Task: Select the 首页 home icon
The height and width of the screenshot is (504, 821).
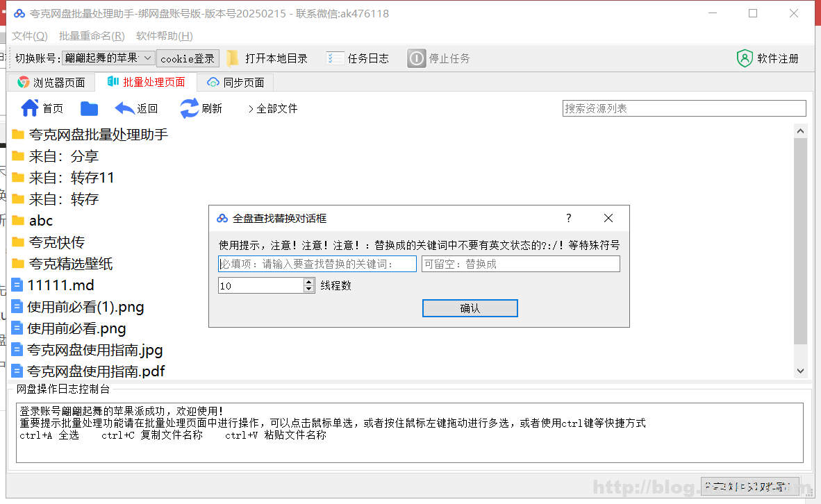Action: pyautogui.click(x=32, y=108)
